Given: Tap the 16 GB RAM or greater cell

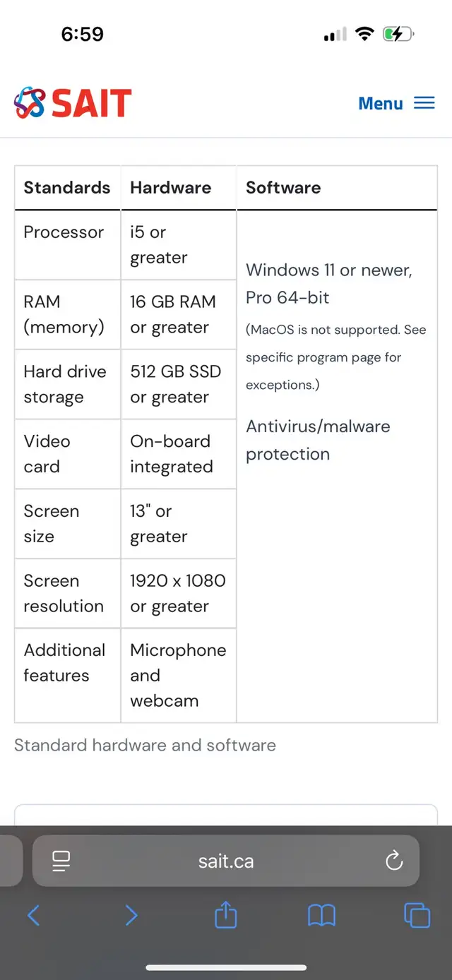Looking at the screenshot, I should pyautogui.click(x=178, y=314).
